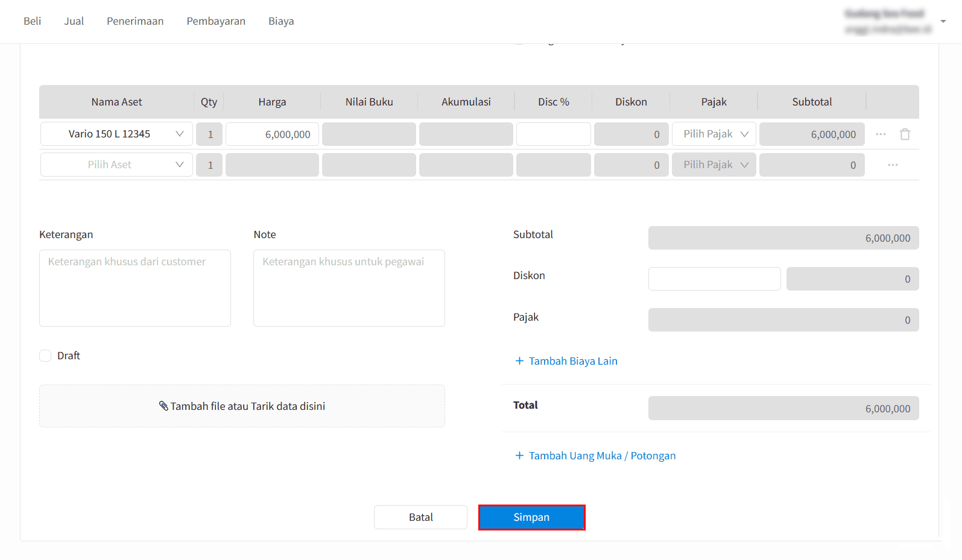Click the Disc % field in Vario row
This screenshot has width=962, height=560.
(553, 134)
